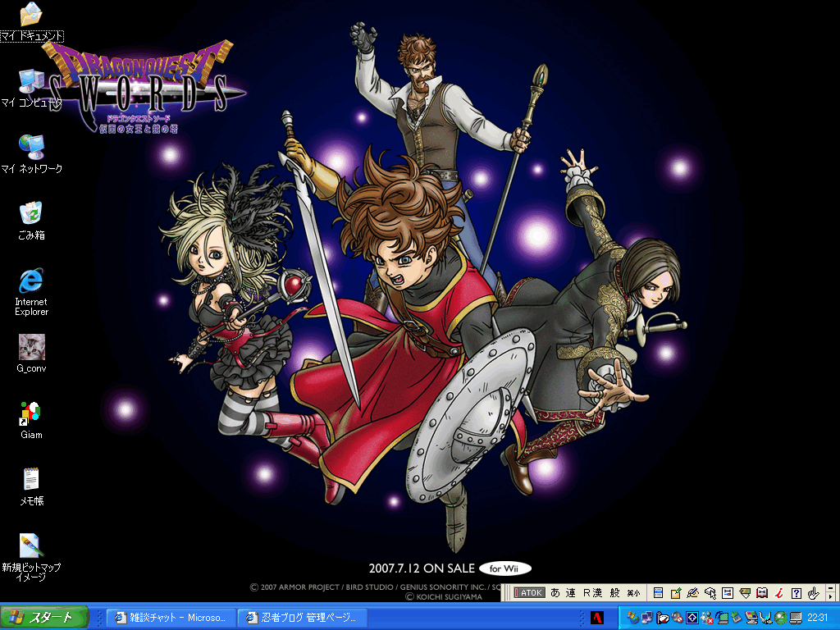The image size is (840, 630).
Task: Click the 般 expression mode indicator
Action: click(x=615, y=592)
